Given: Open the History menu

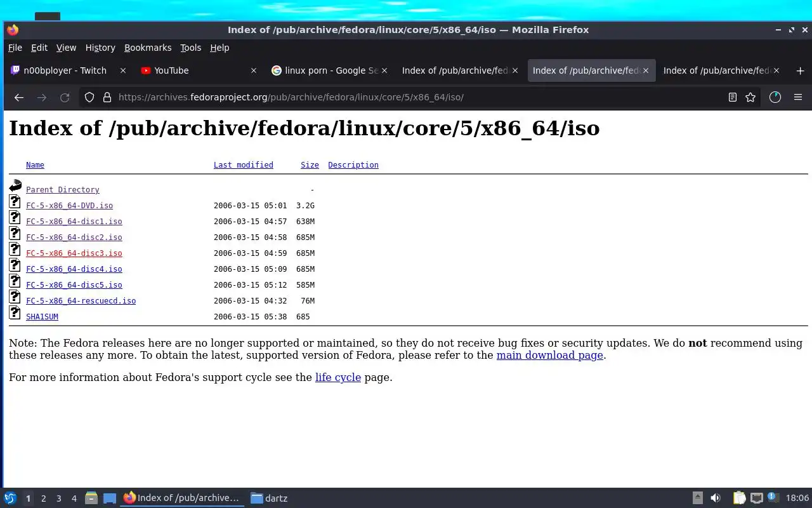Looking at the screenshot, I should tap(100, 48).
